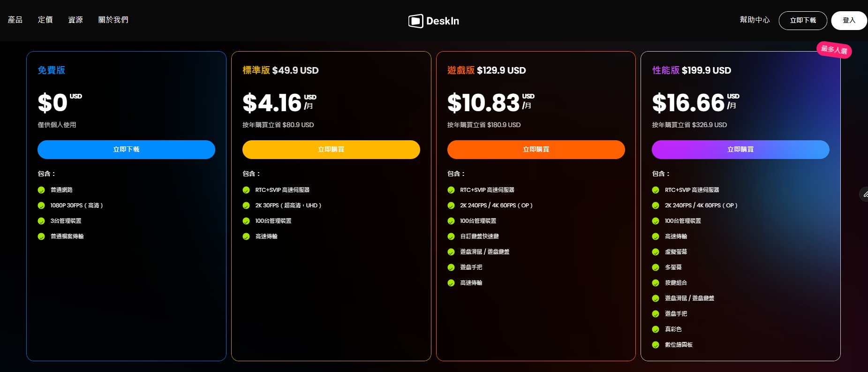Go to the 定價 nav item
Image resolution: width=868 pixels, height=372 pixels.
(45, 20)
